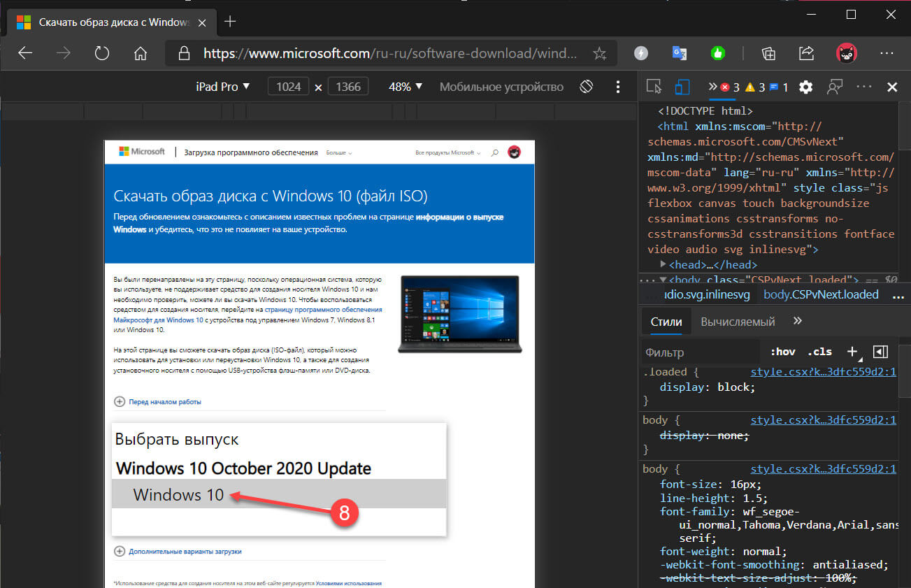The width and height of the screenshot is (911, 588).
Task: View site security lock info
Action: [185, 53]
